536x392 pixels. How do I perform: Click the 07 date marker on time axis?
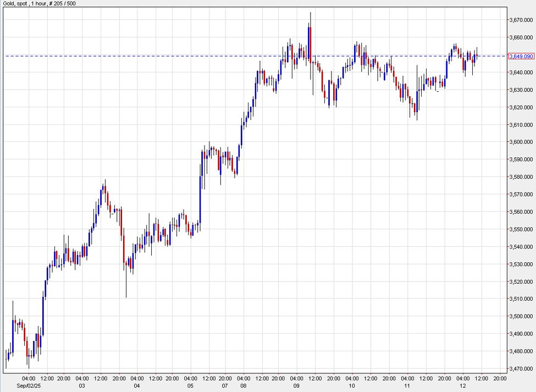pyautogui.click(x=226, y=386)
